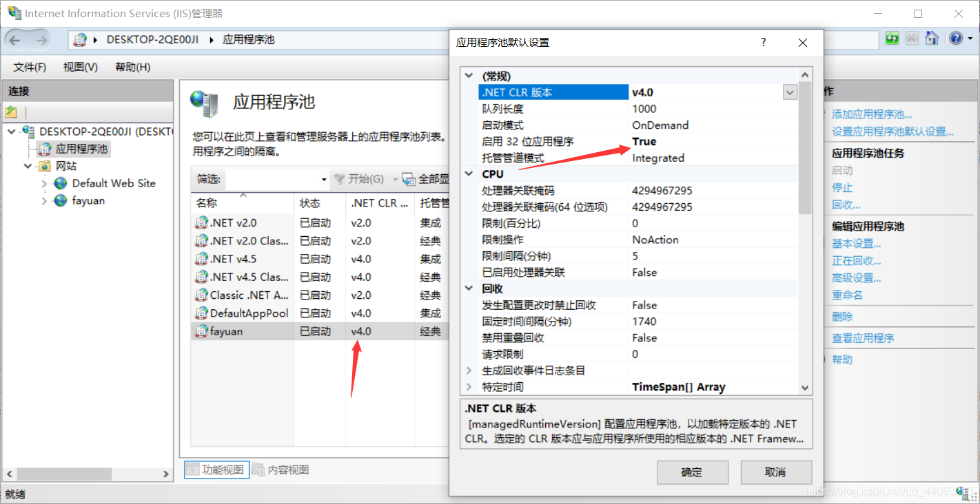This screenshot has width=980, height=504.
Task: Click the 固定时间间隔(分钟) value 1740
Action: pyautogui.click(x=644, y=322)
